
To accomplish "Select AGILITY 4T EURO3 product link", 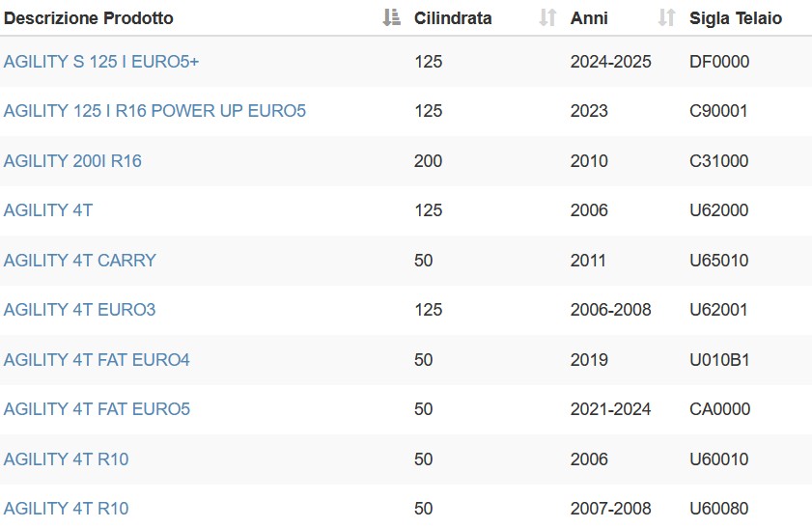I will (x=79, y=310).
